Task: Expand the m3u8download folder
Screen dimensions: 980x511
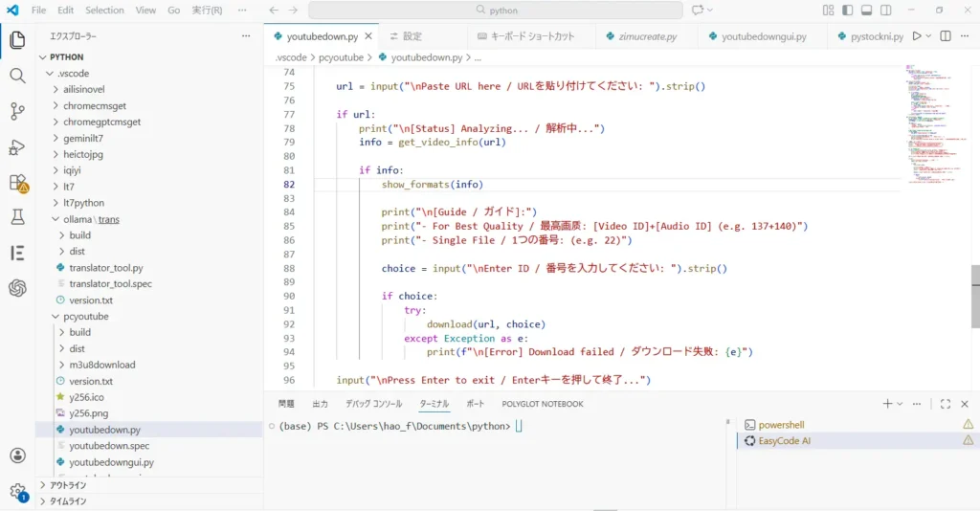Action: pos(149,365)
